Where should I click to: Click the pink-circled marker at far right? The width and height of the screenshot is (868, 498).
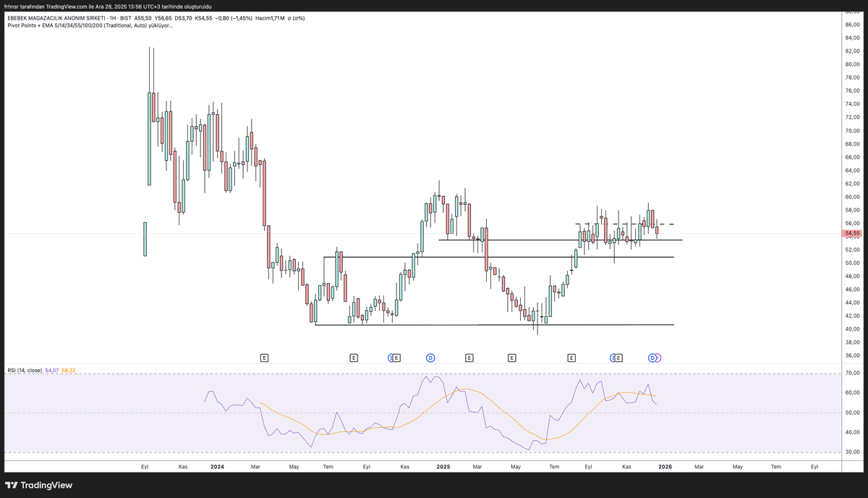tap(658, 358)
